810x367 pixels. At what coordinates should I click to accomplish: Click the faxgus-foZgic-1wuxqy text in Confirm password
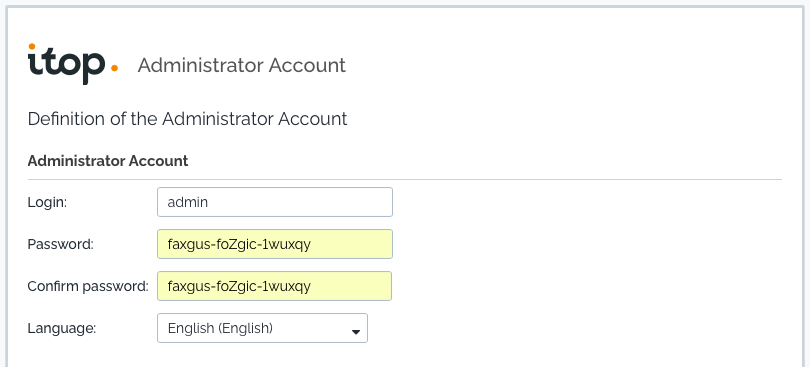(x=239, y=286)
